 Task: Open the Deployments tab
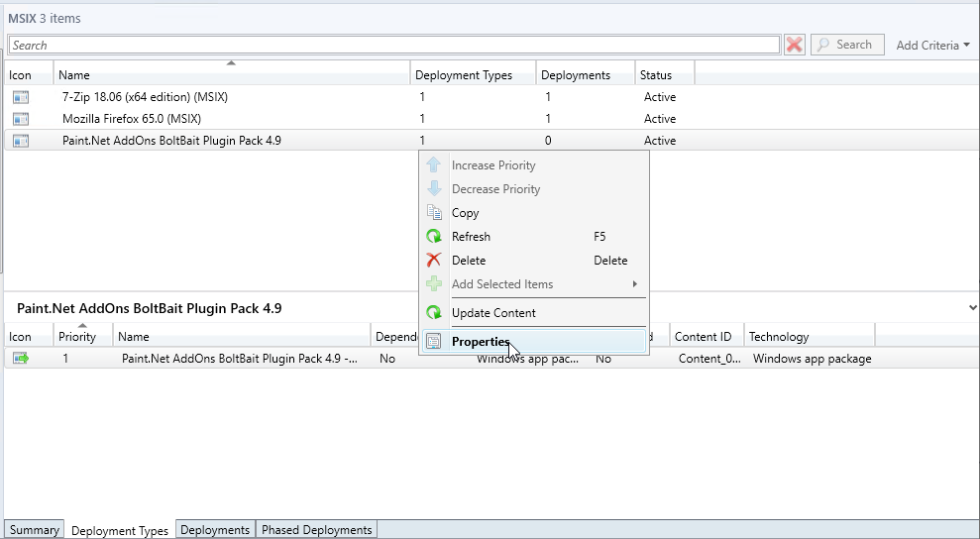(215, 530)
